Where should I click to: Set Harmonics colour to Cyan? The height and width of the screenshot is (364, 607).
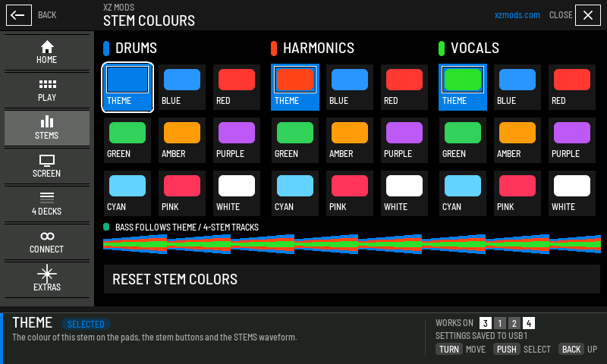(x=295, y=193)
